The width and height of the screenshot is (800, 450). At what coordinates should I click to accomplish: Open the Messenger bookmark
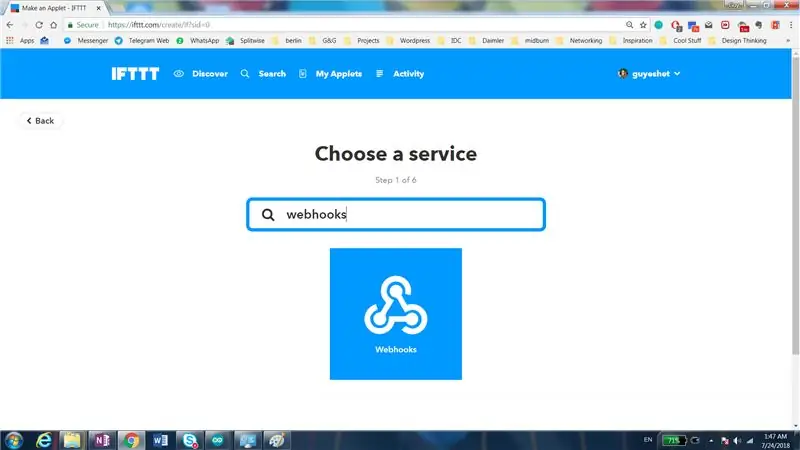coord(86,40)
